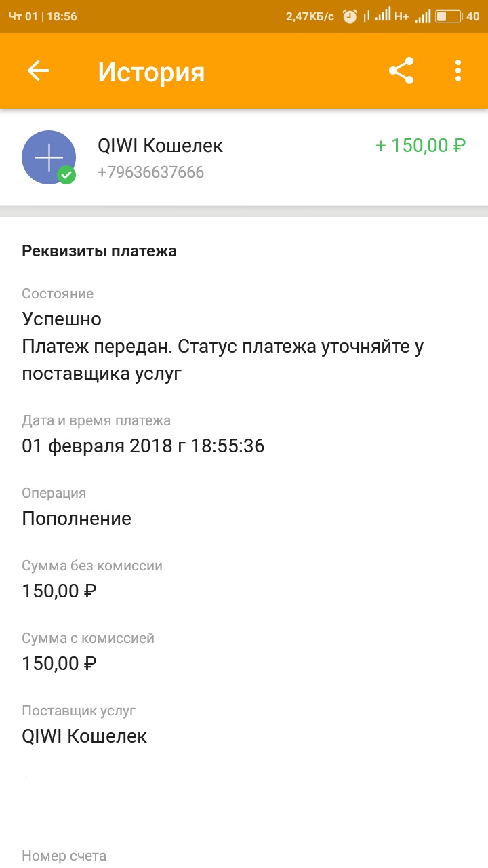Image resolution: width=488 pixels, height=868 pixels.
Task: Tap the battery indicator icon
Action: pyautogui.click(x=448, y=16)
